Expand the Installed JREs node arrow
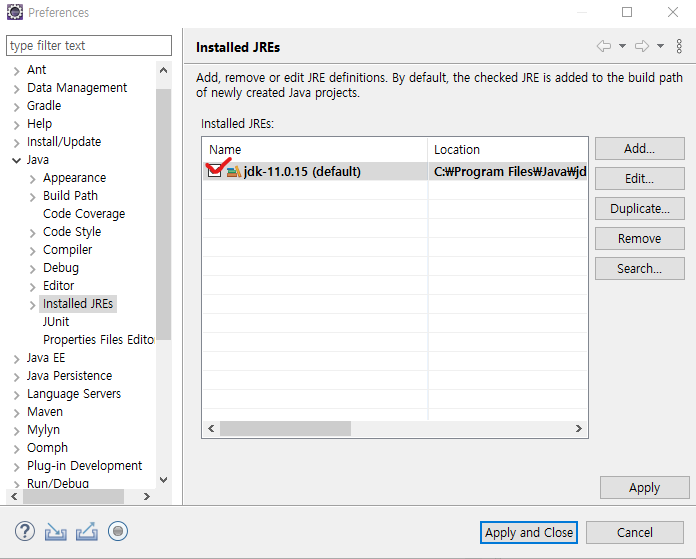 [x=32, y=305]
